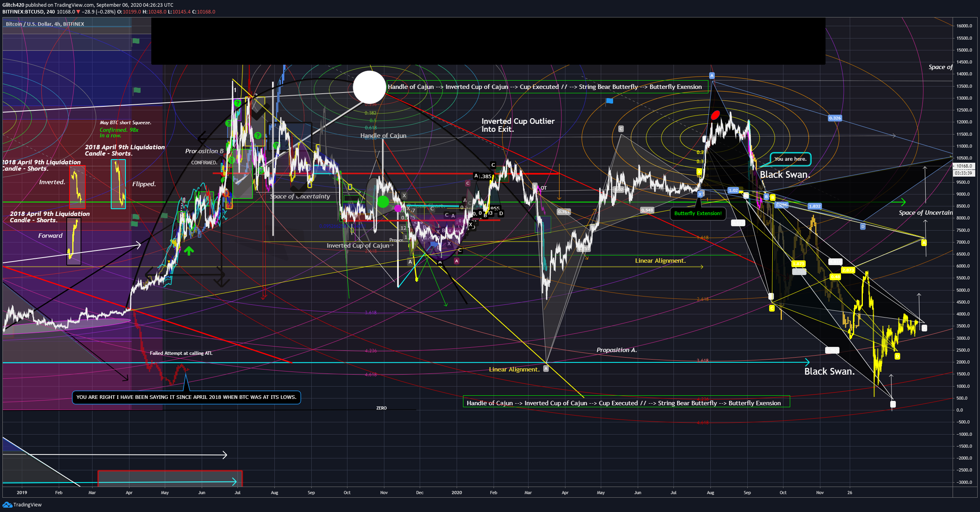Select the green 'Confirmed. 98x in a row.' note
Image resolution: width=980 pixels, height=512 pixels.
coord(119,133)
